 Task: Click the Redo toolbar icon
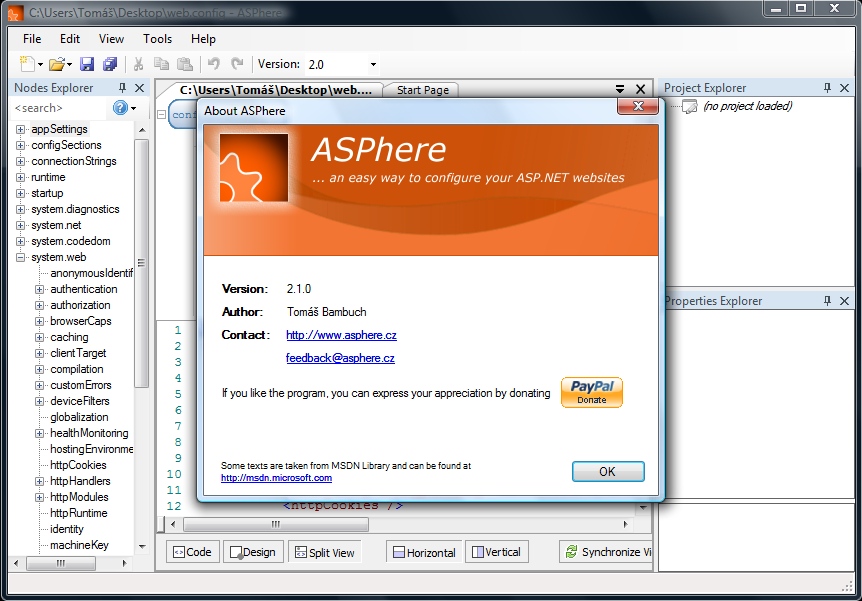(237, 64)
